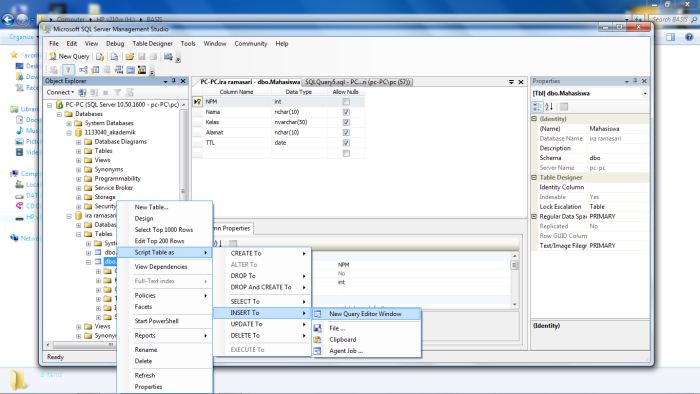The image size is (700, 394).
Task: Expand the Programmability folder
Action: click(79, 179)
